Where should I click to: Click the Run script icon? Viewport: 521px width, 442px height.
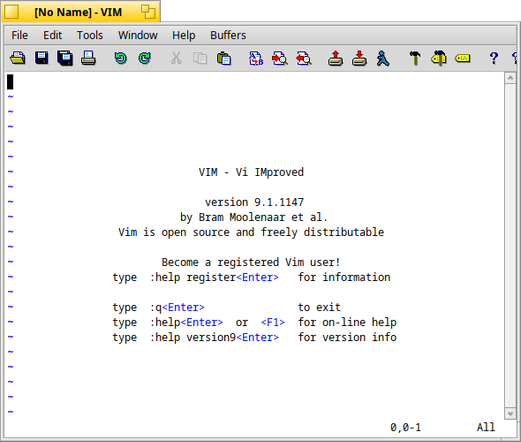tap(383, 58)
